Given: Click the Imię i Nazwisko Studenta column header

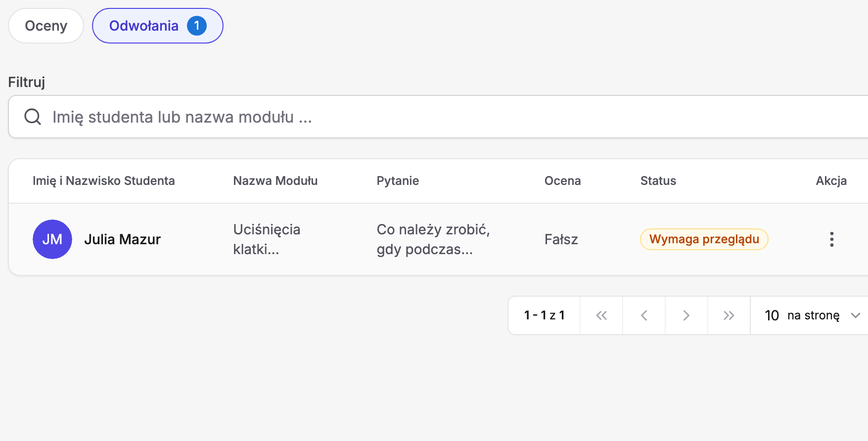Looking at the screenshot, I should pos(104,181).
